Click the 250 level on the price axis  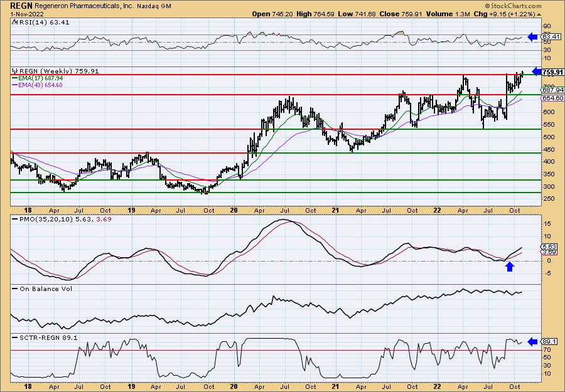[x=548, y=199]
